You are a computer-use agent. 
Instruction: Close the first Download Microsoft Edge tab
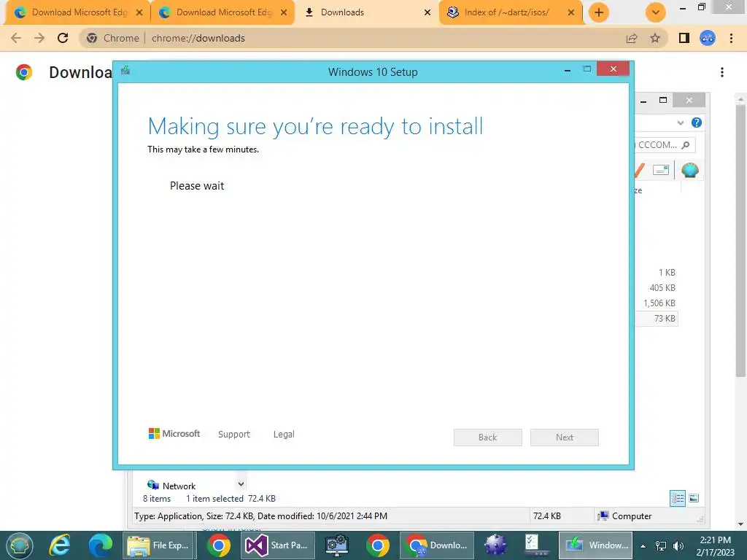pyautogui.click(x=139, y=13)
